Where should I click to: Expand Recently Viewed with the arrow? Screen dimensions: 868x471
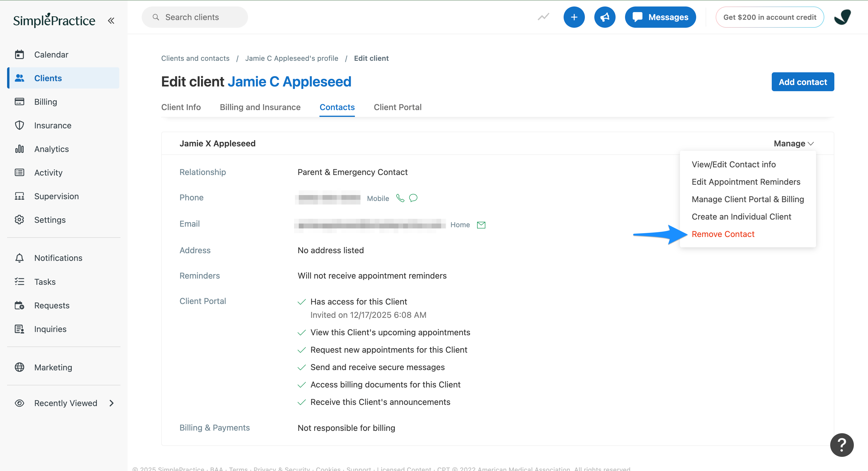pos(112,403)
